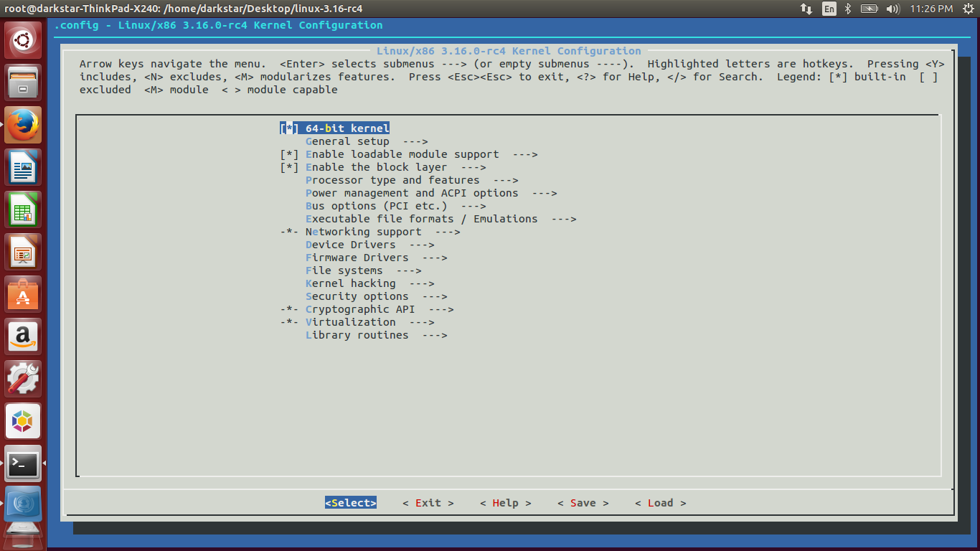Screen dimensions: 980x551
Task: Click the < Help > button
Action: pos(506,503)
